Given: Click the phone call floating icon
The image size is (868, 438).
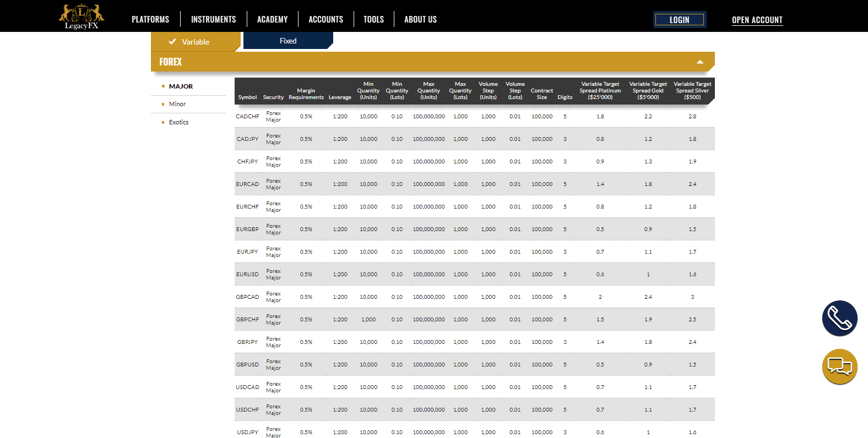Looking at the screenshot, I should (839, 319).
